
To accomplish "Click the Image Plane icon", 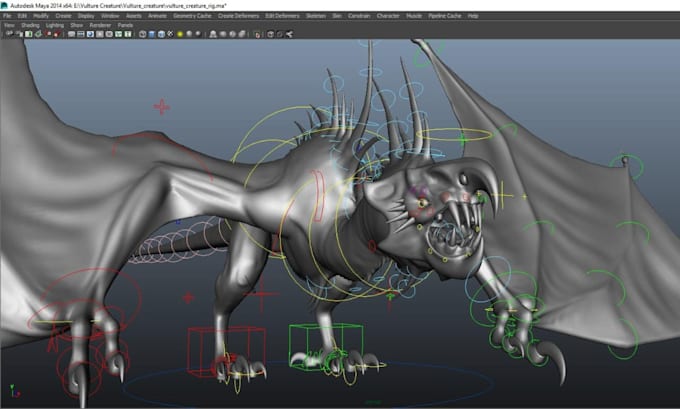I will tap(38, 34).
